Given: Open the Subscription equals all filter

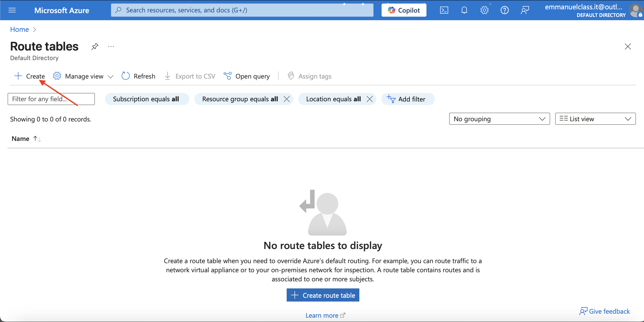Looking at the screenshot, I should [147, 99].
